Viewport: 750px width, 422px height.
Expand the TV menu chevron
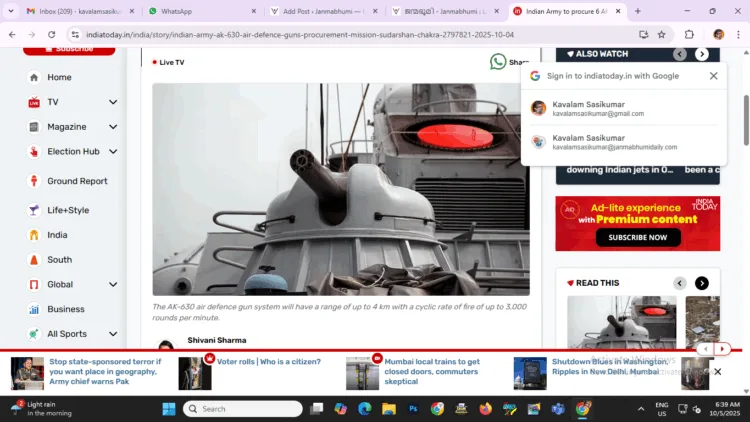point(113,102)
